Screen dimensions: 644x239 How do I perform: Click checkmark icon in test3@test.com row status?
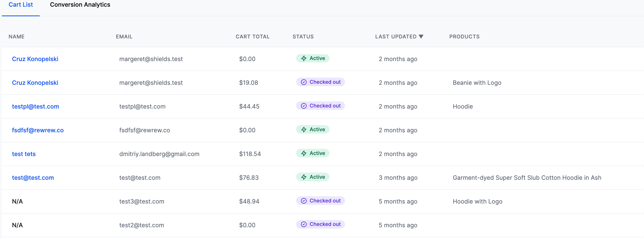click(x=304, y=201)
